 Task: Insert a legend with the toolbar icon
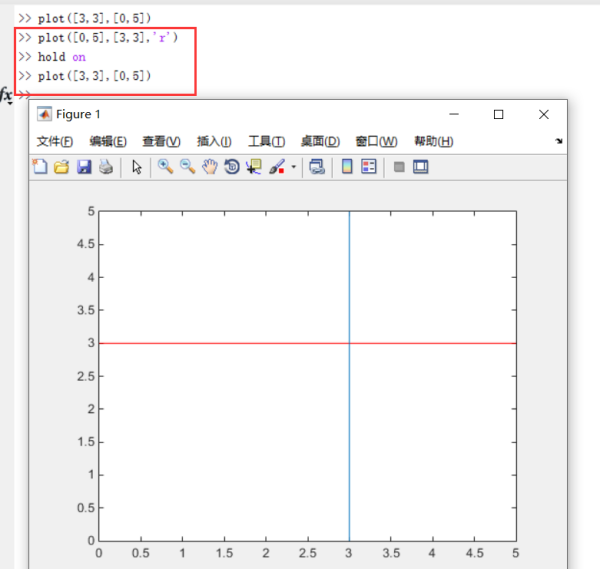click(369, 167)
